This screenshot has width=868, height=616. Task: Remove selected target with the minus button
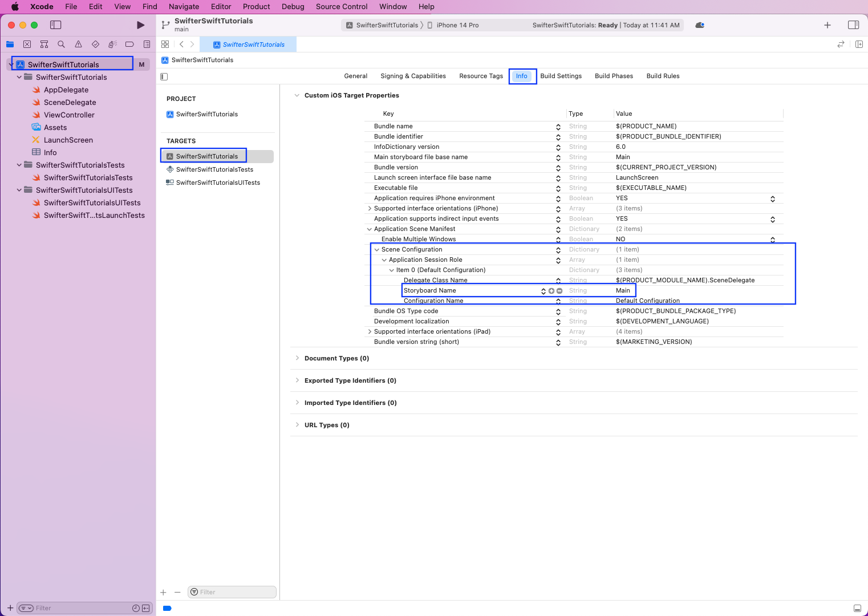tap(177, 593)
